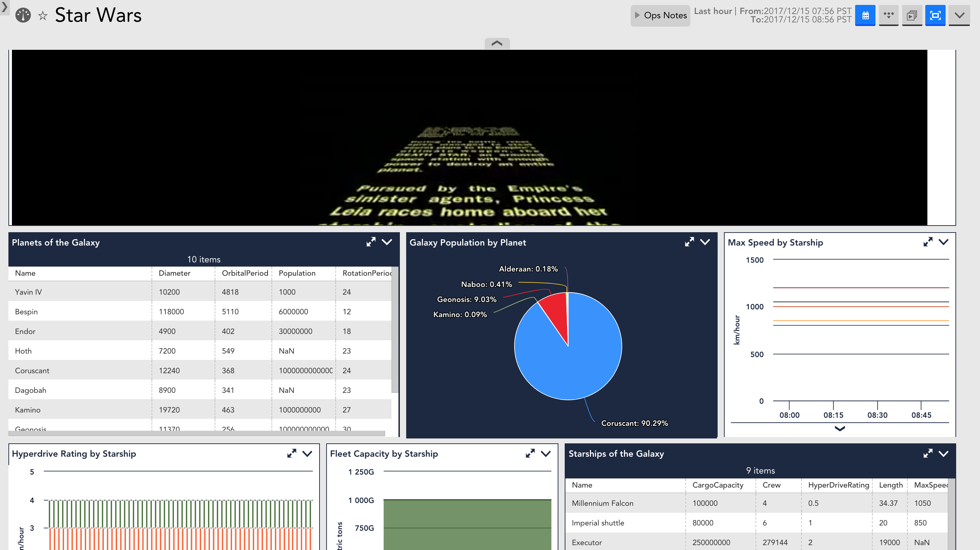Viewport: 980px width, 550px height.
Task: Select the Endor planet row
Action: click(200, 331)
